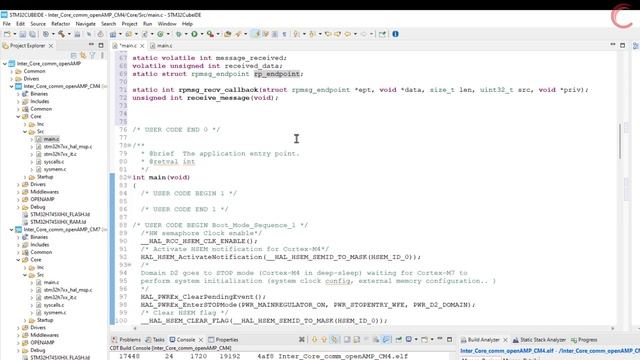Click the console X remove icon
Screen dimensions: 640x360
click(x=302, y=339)
